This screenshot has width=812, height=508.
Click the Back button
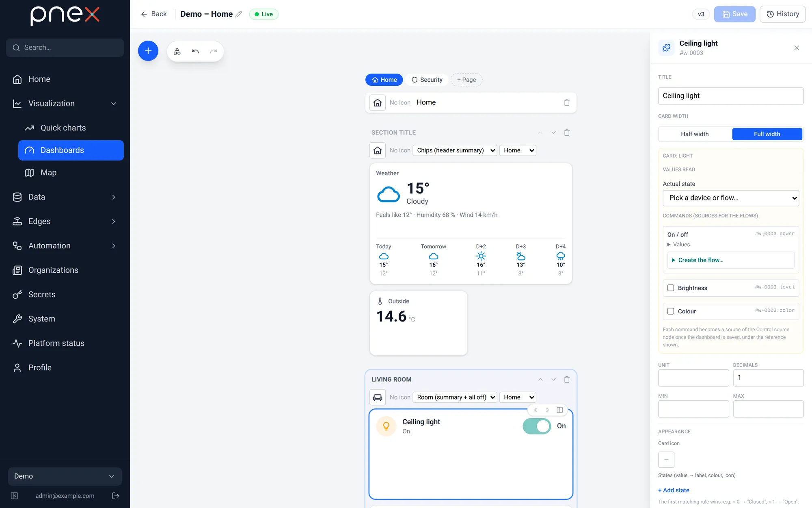[154, 14]
